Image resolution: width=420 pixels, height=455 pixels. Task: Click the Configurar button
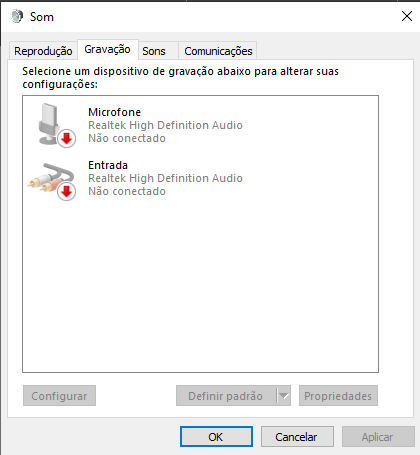pyautogui.click(x=59, y=396)
